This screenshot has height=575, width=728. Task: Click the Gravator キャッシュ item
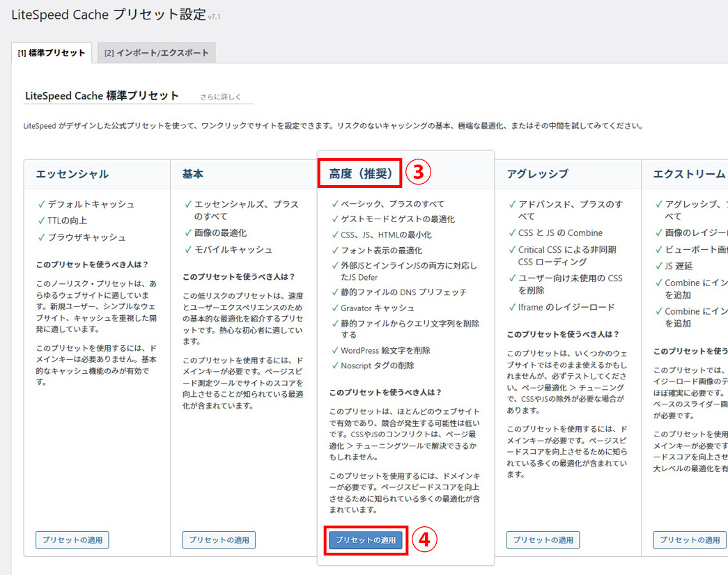tap(378, 308)
